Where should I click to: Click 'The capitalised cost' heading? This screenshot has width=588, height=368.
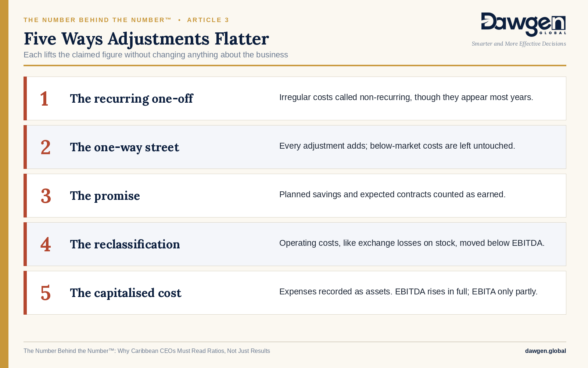coord(126,293)
